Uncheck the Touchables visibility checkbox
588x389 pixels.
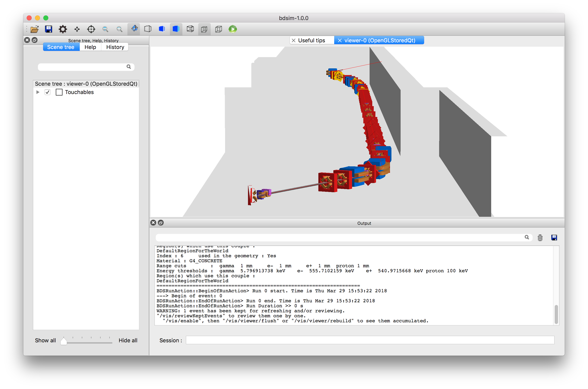pyautogui.click(x=47, y=92)
